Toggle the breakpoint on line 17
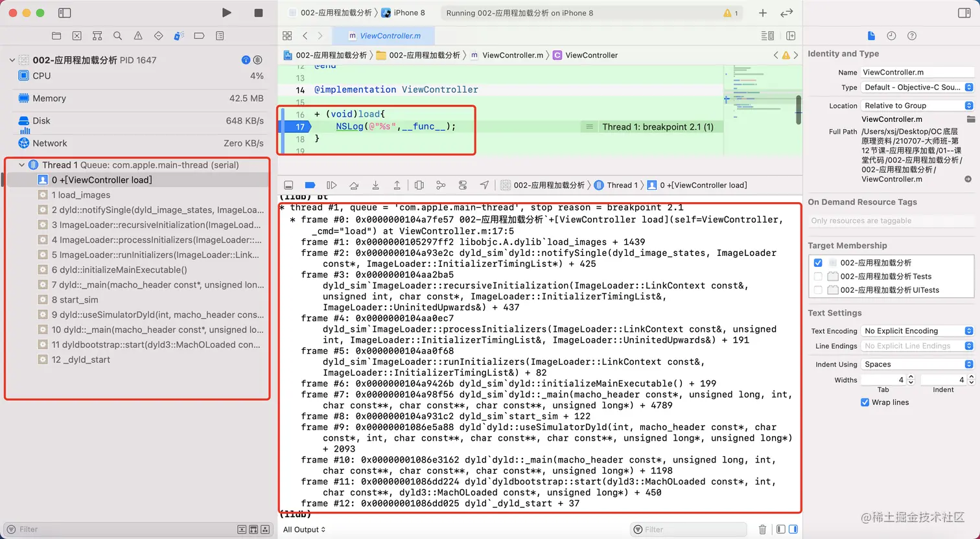980x539 pixels. [x=298, y=127]
